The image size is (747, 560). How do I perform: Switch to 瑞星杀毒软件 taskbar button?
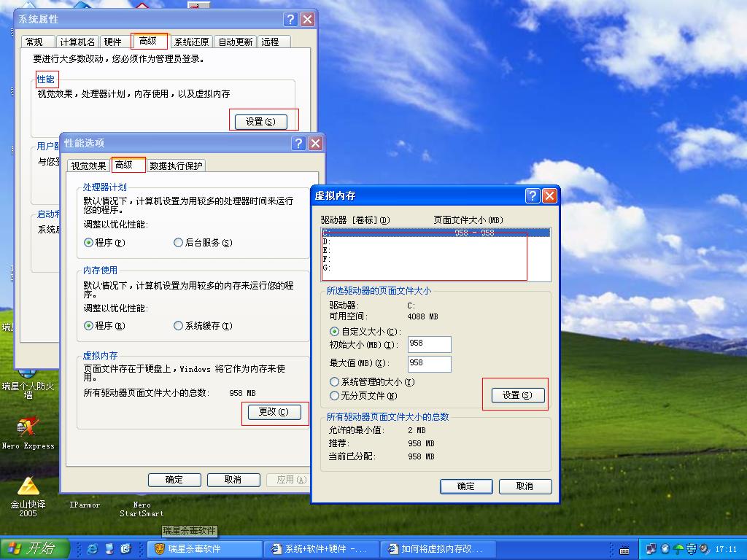pyautogui.click(x=205, y=549)
